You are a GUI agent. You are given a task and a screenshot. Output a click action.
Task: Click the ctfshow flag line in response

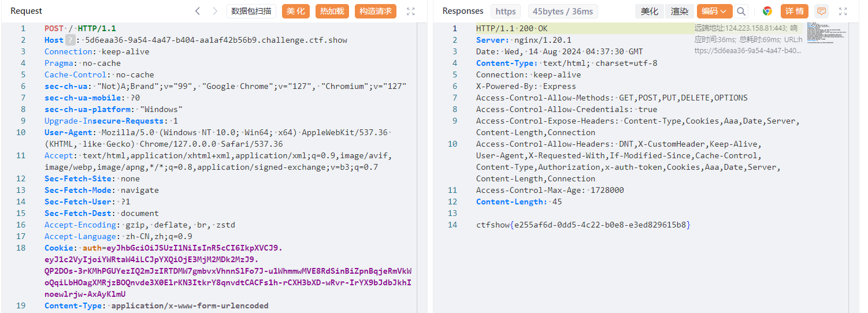[x=583, y=225]
